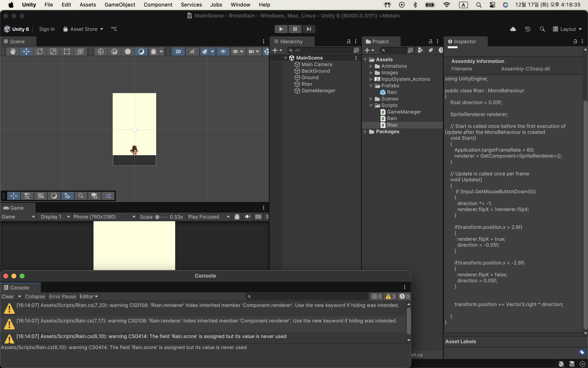This screenshot has width=588, height=368.
Task: Open Display 1 dropdown in Game view
Action: tap(55, 217)
